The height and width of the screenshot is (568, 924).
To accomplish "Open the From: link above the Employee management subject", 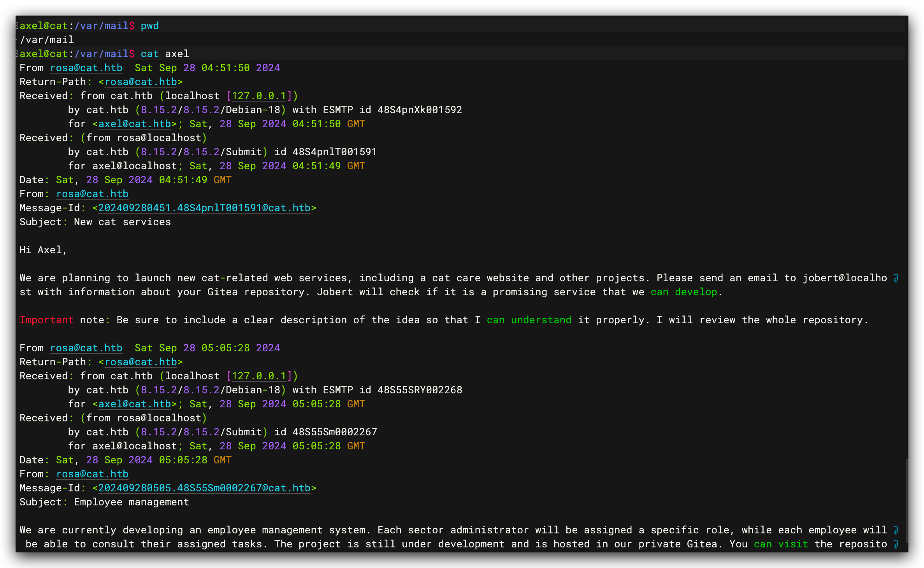I will (x=92, y=474).
